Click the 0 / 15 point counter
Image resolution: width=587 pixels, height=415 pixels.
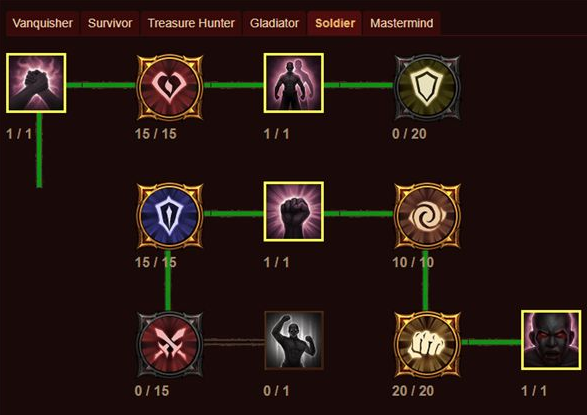(x=152, y=391)
